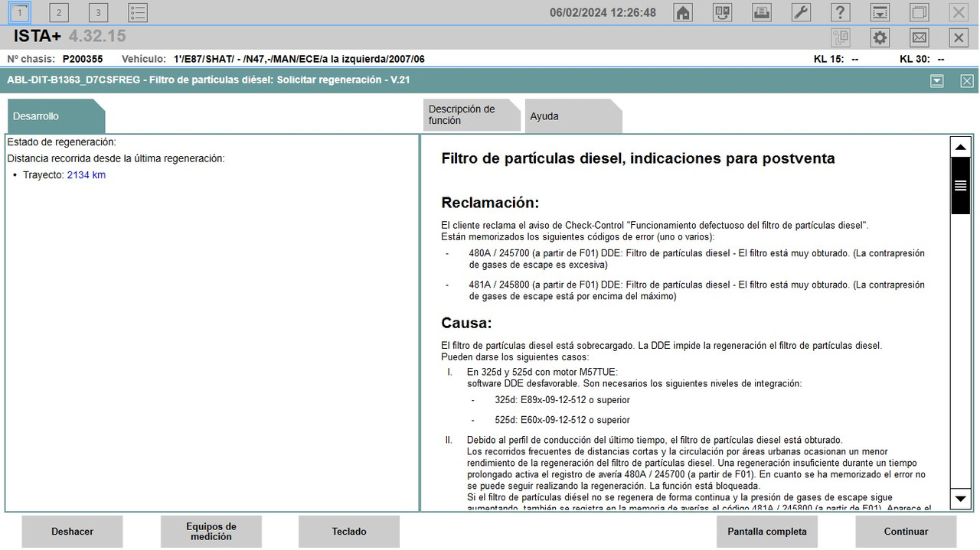This screenshot has width=980, height=550.
Task: Click the vehicle description E87 string
Action: (299, 59)
